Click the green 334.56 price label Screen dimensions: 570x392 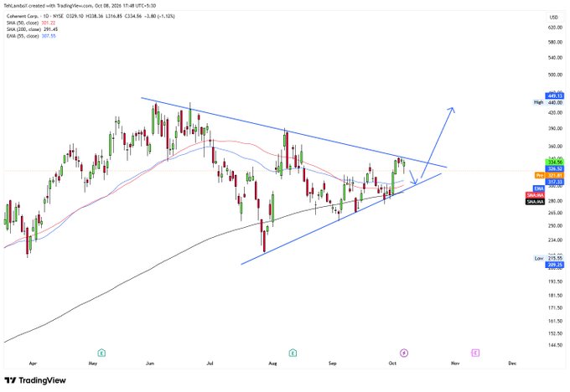click(x=555, y=162)
